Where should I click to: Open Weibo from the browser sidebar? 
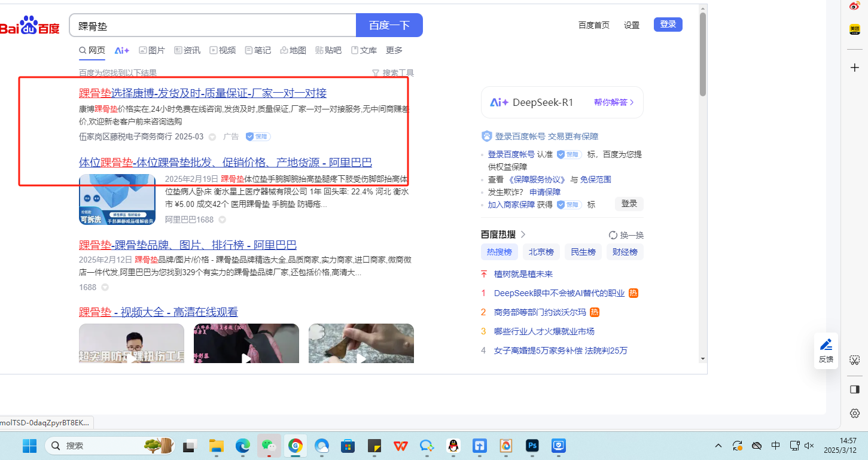855,6
